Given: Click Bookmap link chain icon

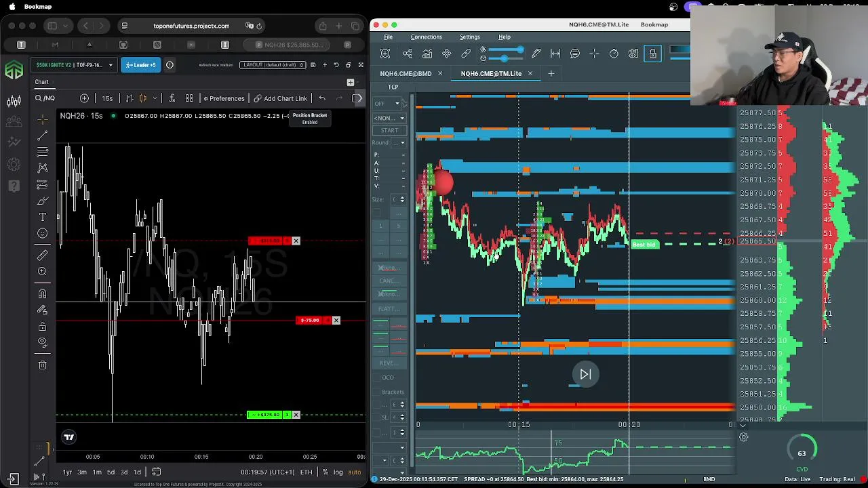Looking at the screenshot, I should point(466,54).
